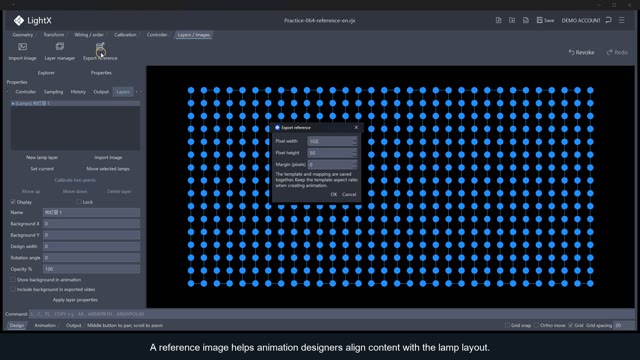Switch to the Transform tab
The width and height of the screenshot is (640, 360).
[53, 35]
